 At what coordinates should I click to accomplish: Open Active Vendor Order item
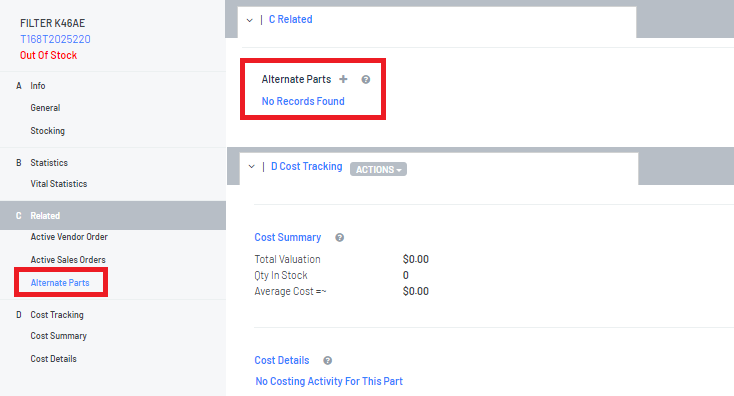click(69, 237)
